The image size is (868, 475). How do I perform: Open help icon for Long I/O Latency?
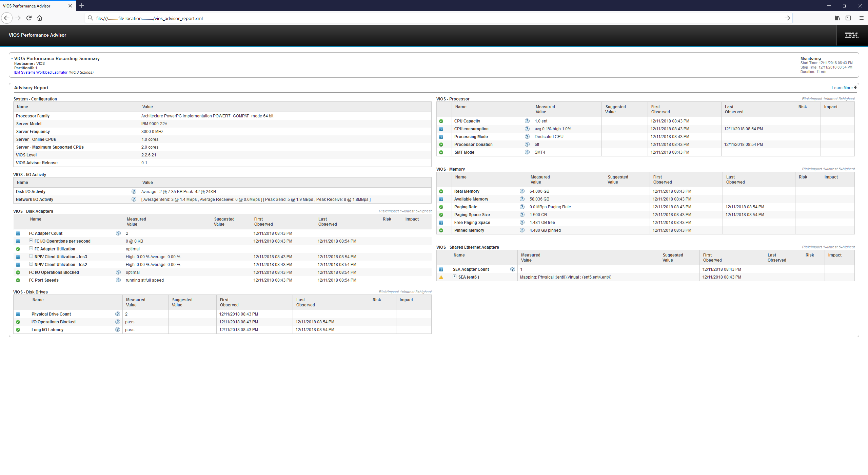(x=117, y=329)
